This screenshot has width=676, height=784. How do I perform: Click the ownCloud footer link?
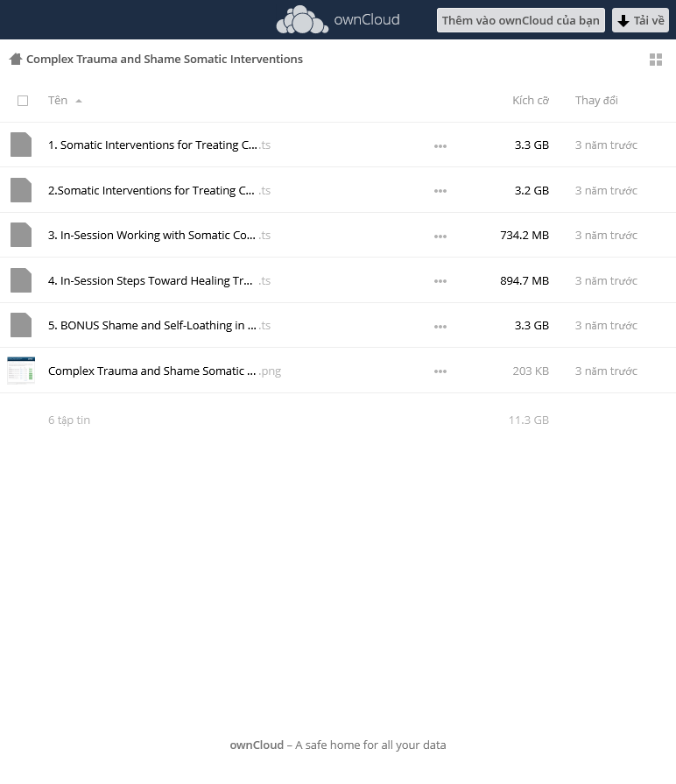[257, 745]
